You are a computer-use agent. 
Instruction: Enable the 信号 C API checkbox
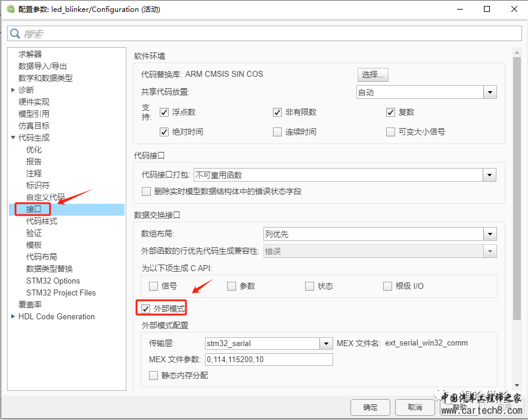[x=153, y=287]
